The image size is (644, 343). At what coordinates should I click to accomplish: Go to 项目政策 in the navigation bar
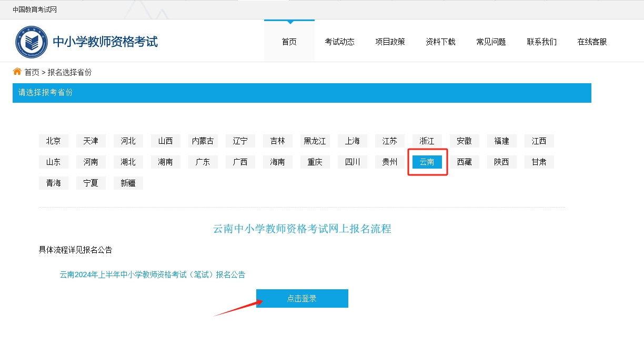coord(390,42)
